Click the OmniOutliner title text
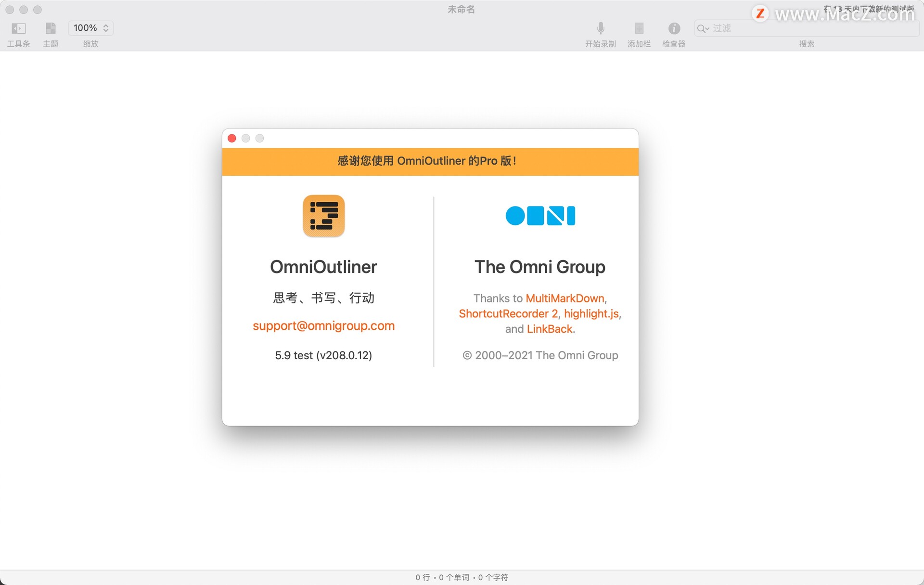Viewport: 924px width, 585px height. pos(323,267)
